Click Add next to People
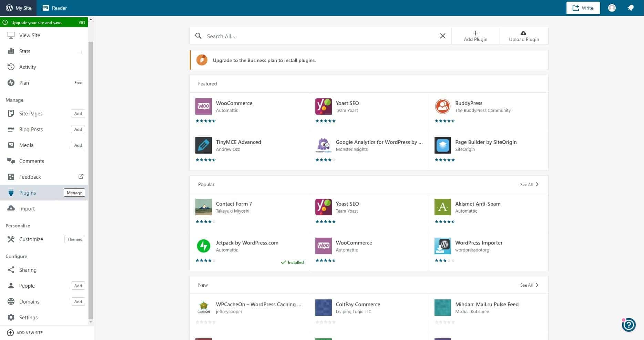The height and width of the screenshot is (340, 644). click(78, 286)
